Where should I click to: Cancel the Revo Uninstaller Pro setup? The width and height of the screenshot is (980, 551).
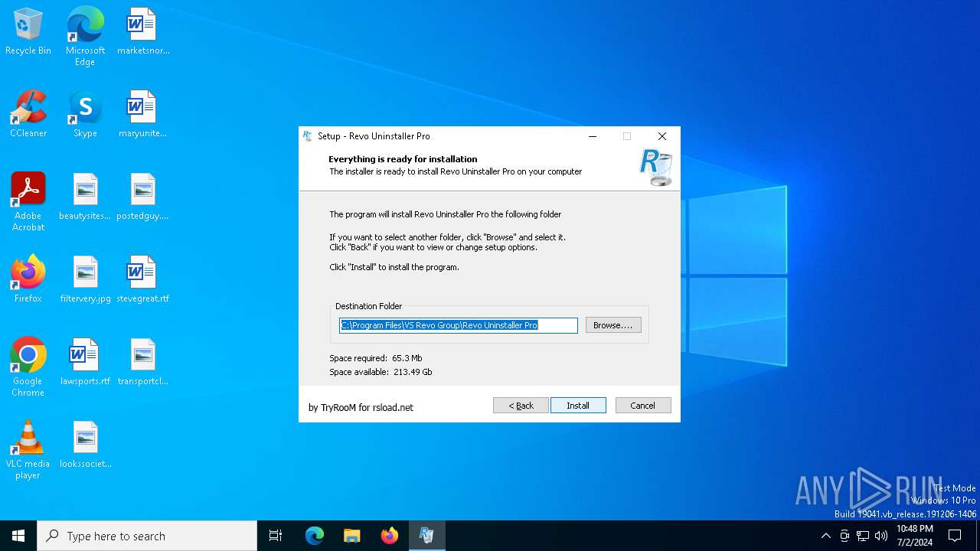click(643, 406)
